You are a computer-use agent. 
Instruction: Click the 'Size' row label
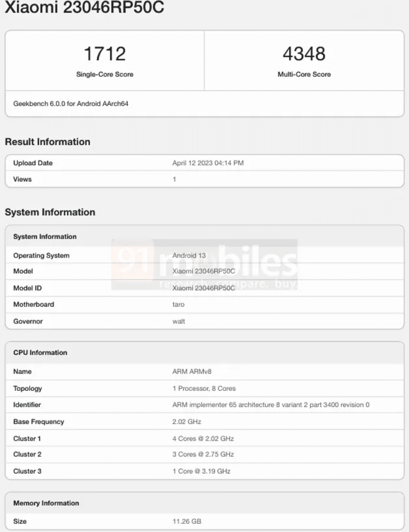pyautogui.click(x=20, y=521)
